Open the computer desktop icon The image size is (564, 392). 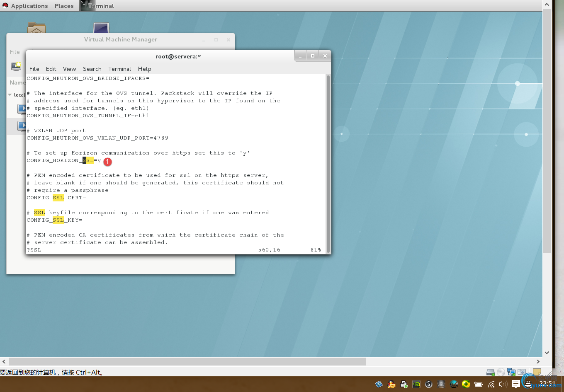click(101, 27)
